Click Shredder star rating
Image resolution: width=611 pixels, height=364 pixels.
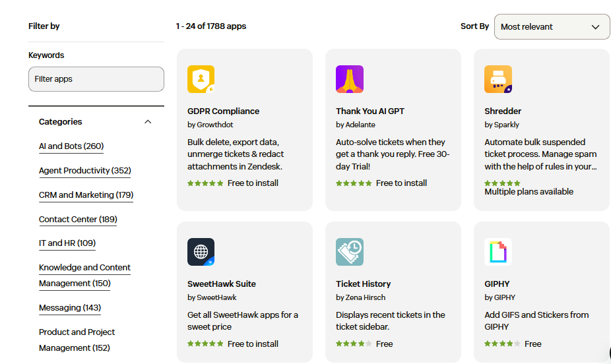coord(502,183)
